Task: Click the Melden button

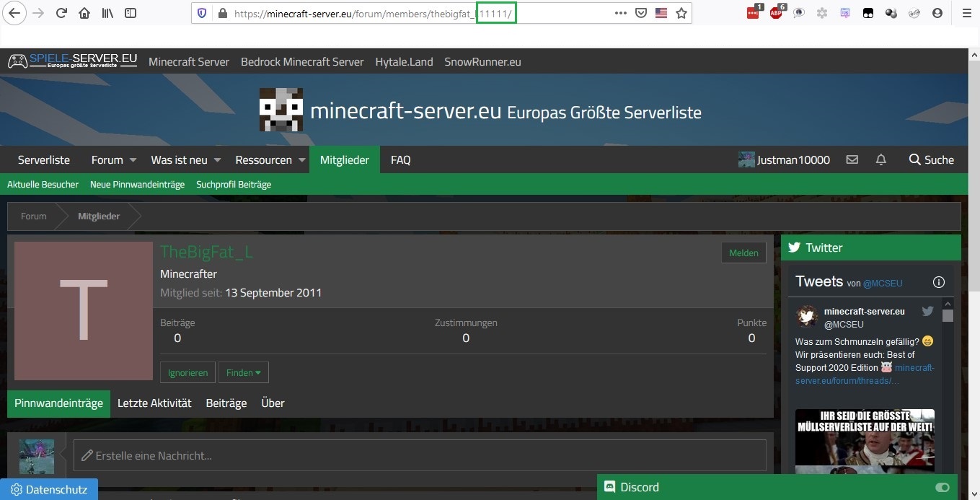Action: (x=743, y=253)
